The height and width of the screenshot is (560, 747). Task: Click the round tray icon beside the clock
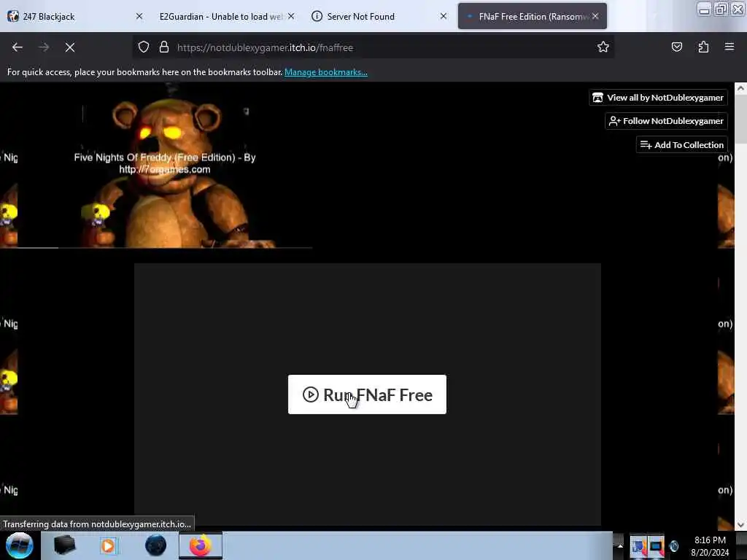[673, 546]
